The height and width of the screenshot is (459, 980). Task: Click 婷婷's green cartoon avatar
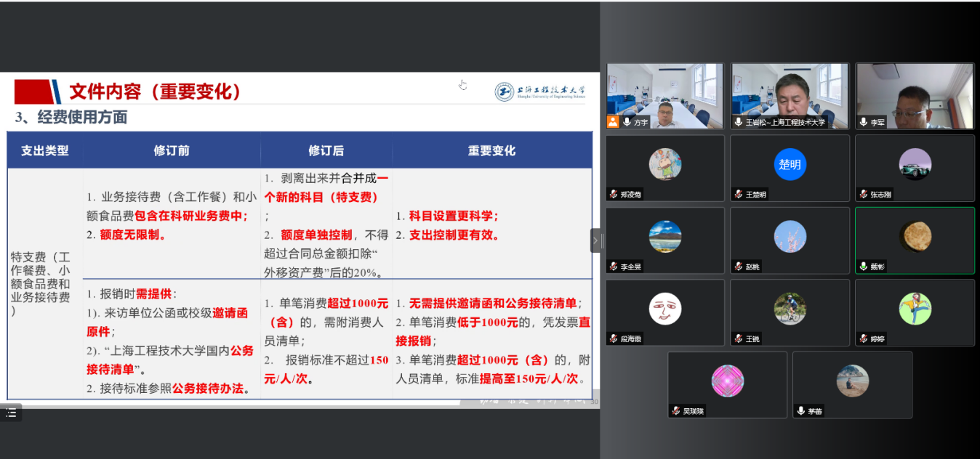915,308
